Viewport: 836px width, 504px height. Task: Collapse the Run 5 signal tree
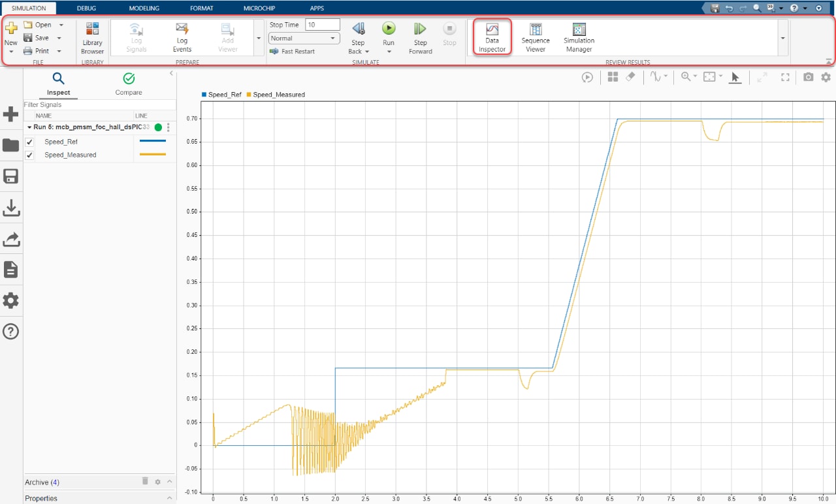[x=29, y=127]
